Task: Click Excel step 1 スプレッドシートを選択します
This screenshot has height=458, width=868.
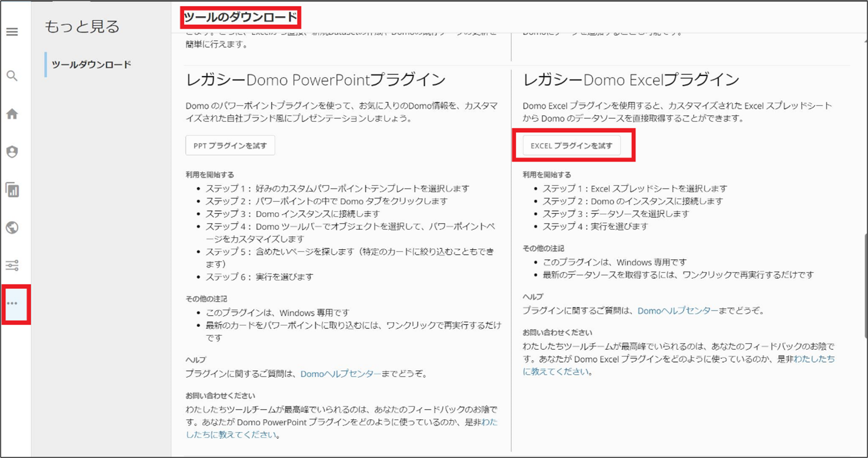Action: (x=635, y=188)
